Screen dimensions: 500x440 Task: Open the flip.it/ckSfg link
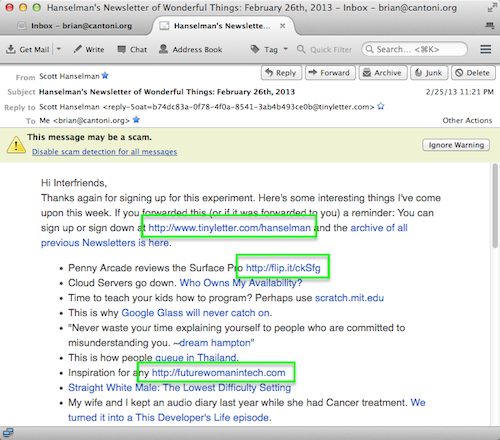pos(283,268)
